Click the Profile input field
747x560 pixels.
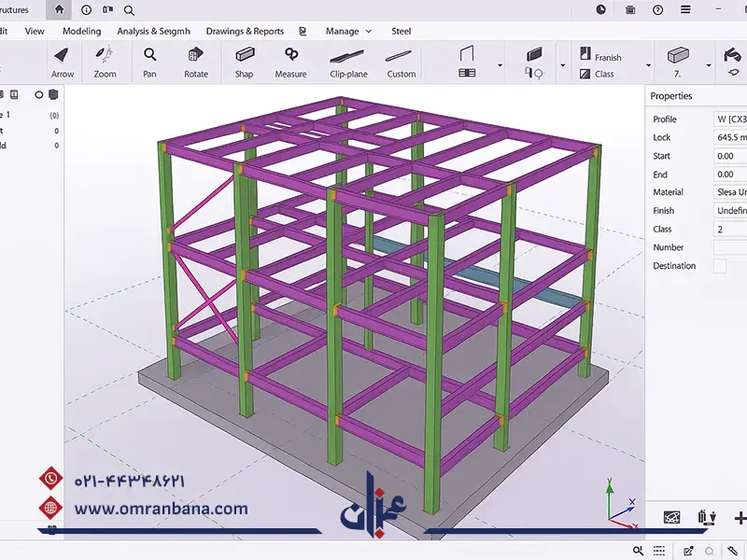730,119
